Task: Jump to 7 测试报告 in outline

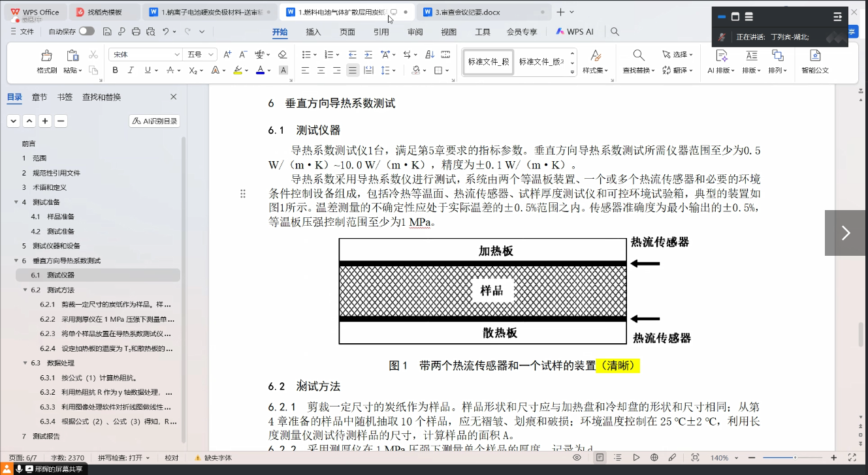Action: (46, 436)
